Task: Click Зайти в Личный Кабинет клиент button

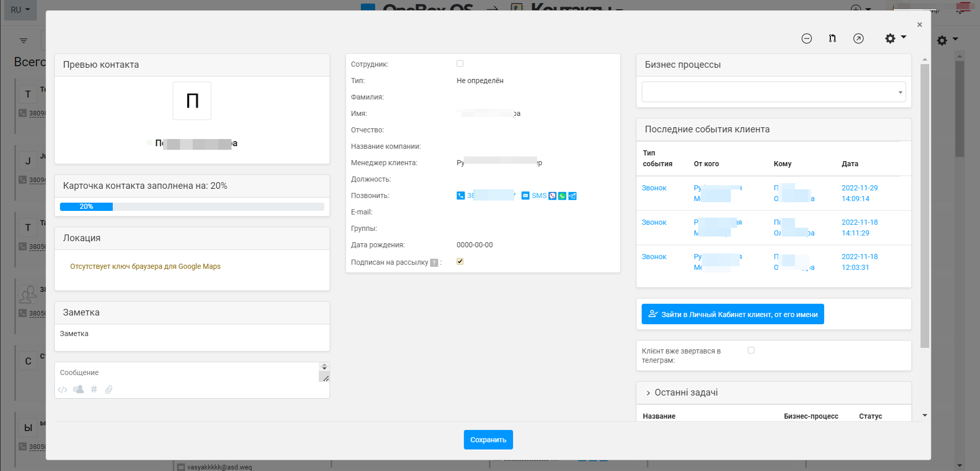Action: click(x=733, y=314)
